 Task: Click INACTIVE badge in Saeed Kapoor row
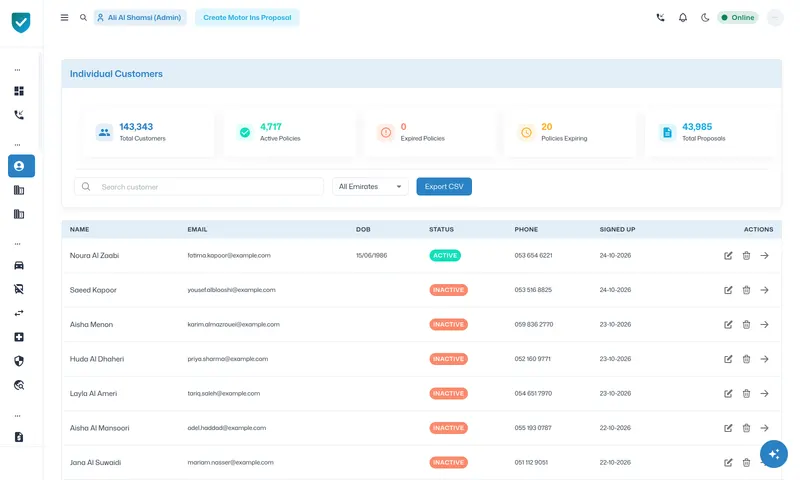[x=448, y=290]
